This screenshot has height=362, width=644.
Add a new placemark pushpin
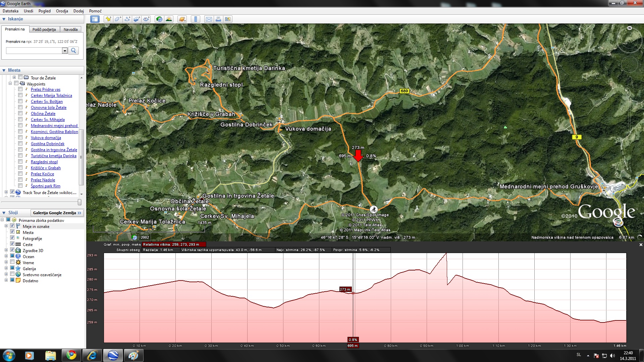pos(108,19)
